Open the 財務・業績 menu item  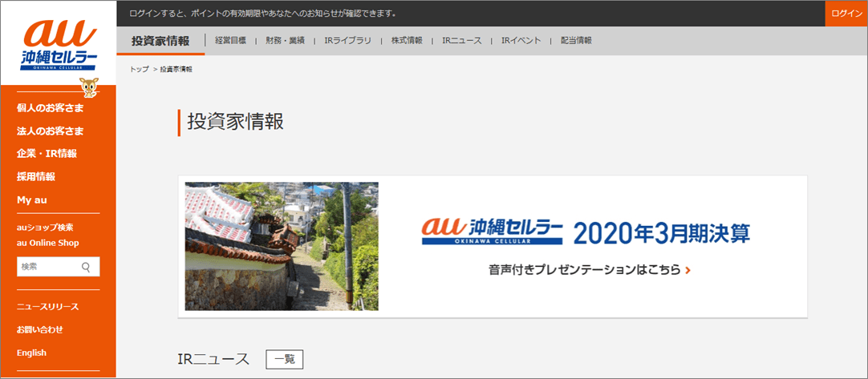click(285, 40)
